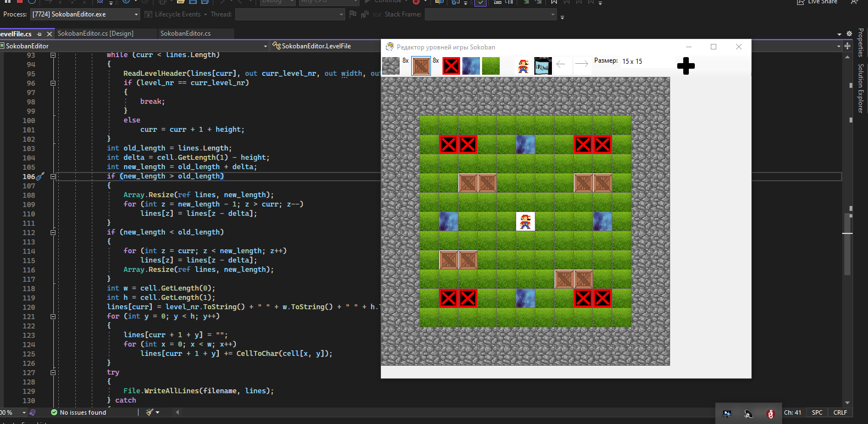Click the black plus icon to add level
This screenshot has width=868, height=424.
pos(686,66)
